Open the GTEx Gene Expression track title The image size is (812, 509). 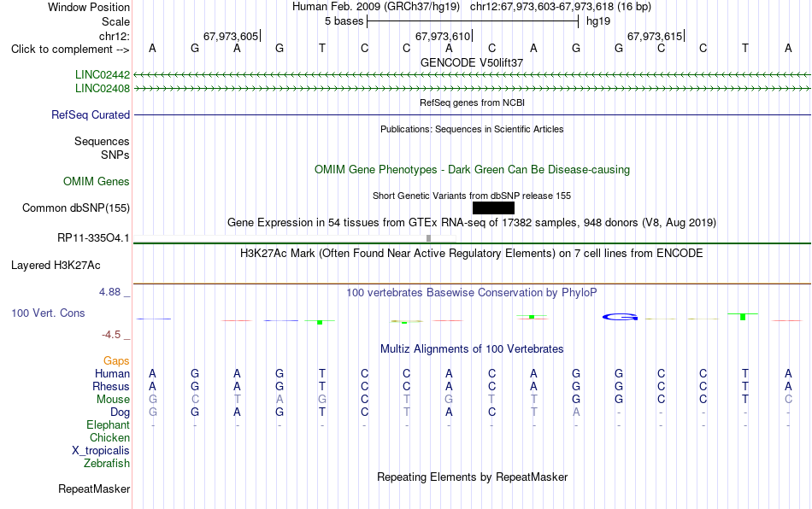coord(472,222)
